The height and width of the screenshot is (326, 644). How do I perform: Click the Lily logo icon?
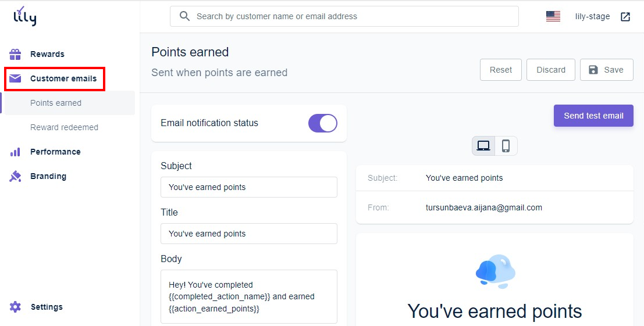click(x=25, y=16)
